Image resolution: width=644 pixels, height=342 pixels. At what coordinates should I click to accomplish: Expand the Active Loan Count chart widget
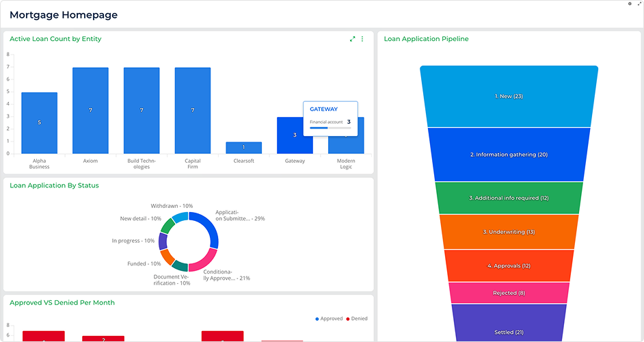click(353, 39)
